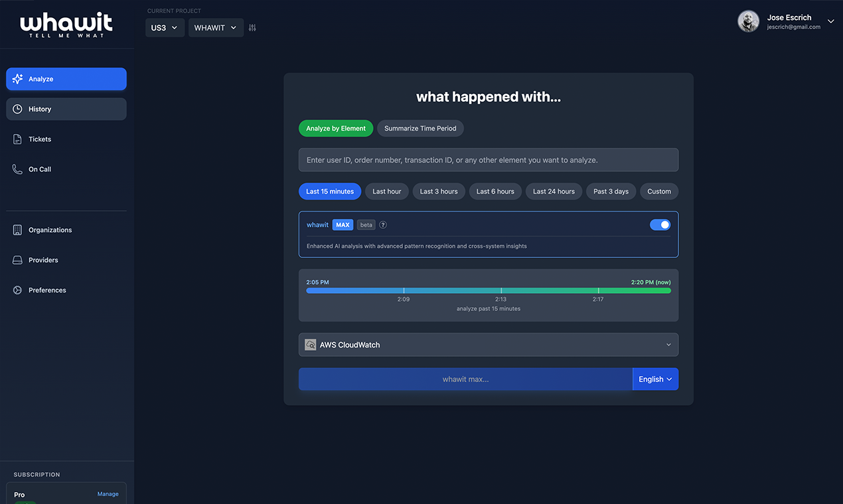Click the Providers drive icon
Screen dimensions: 843x504
18,260
